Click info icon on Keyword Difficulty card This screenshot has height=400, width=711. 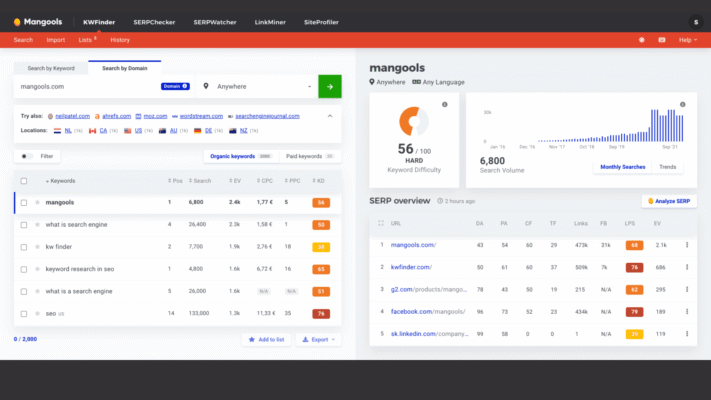(445, 104)
